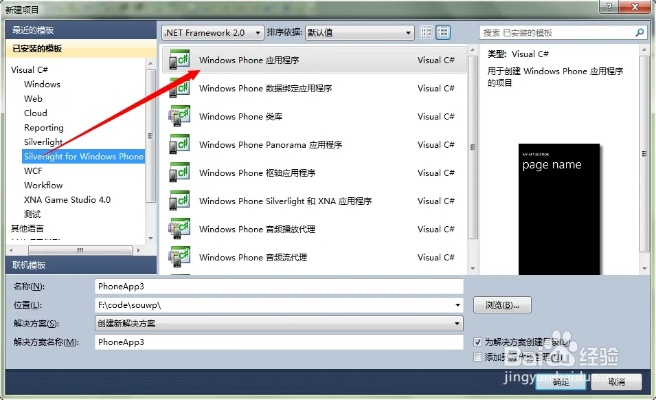Select Windows Phone Panorama 应用程序 icon

[x=179, y=144]
